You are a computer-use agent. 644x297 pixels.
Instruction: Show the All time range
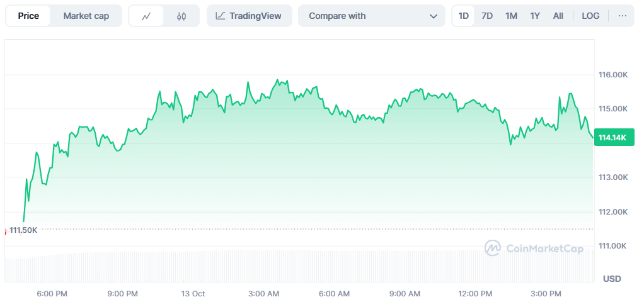(558, 16)
